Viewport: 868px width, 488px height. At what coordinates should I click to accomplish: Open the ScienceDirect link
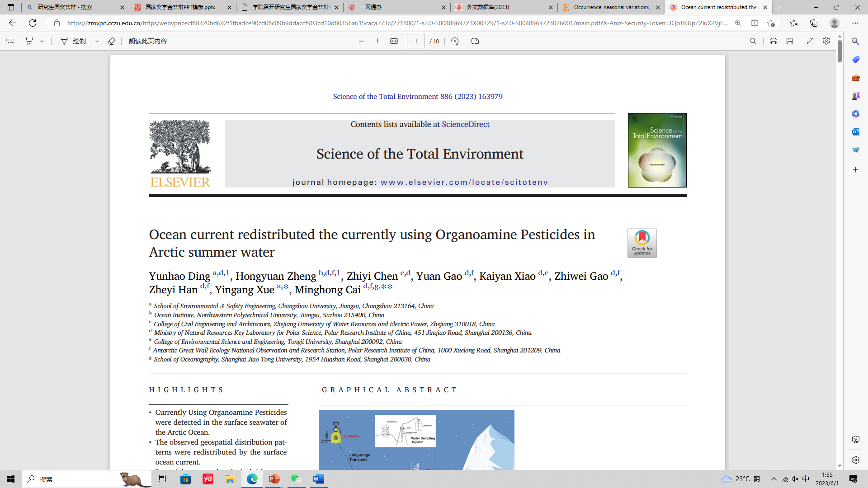point(465,124)
